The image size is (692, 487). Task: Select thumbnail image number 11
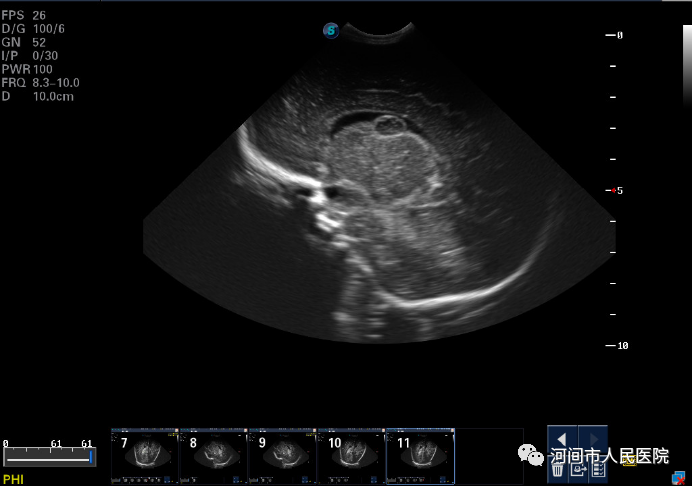[420, 455]
